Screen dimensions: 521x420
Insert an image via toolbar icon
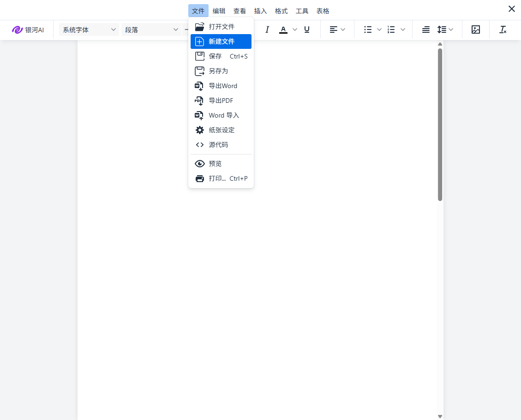[475, 30]
